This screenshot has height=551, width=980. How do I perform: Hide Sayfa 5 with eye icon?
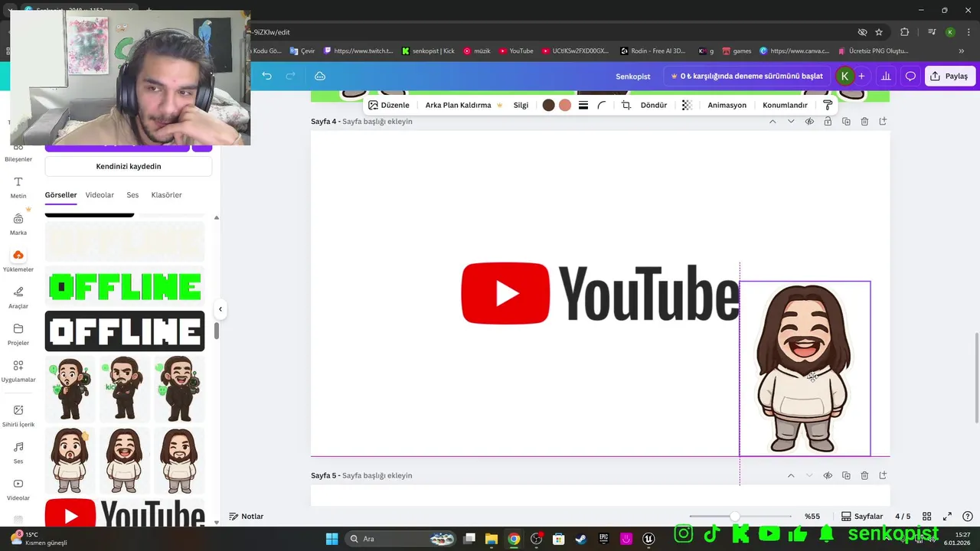coord(828,475)
